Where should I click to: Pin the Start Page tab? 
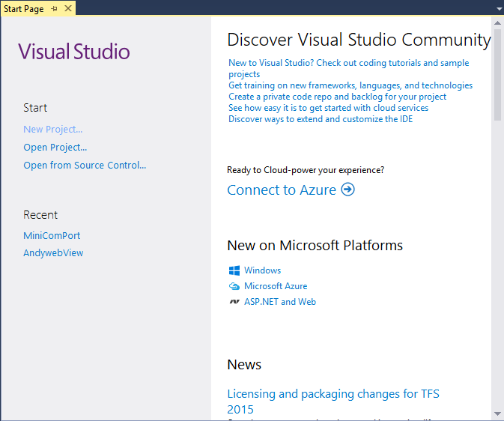point(54,9)
